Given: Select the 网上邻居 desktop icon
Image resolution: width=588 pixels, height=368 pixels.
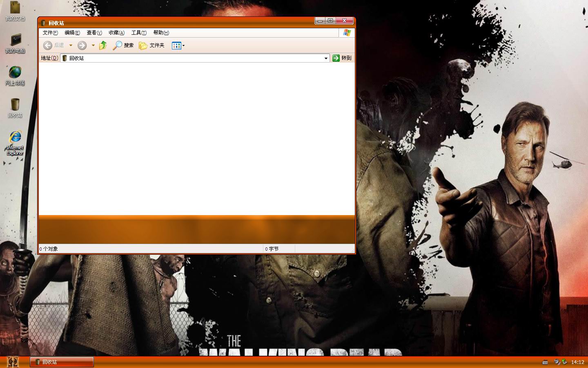Looking at the screenshot, I should (15, 76).
